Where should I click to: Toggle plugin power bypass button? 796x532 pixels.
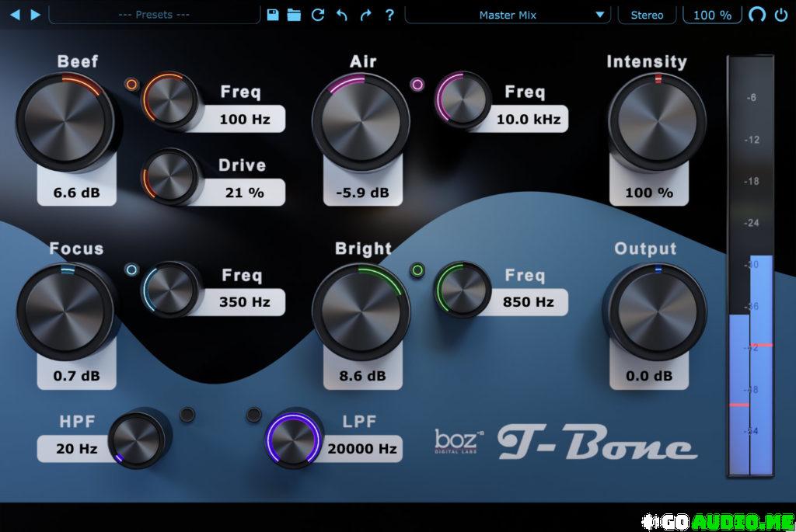coord(780,15)
